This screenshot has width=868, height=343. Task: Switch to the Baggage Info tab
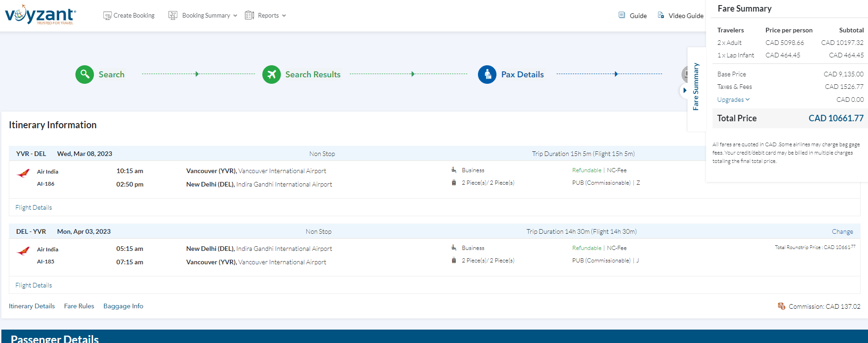[x=123, y=306]
